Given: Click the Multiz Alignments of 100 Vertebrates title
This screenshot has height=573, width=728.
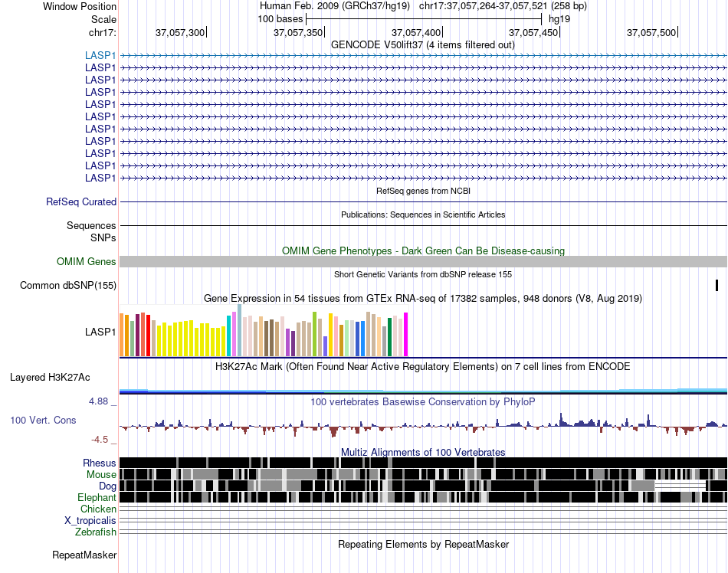Looking at the screenshot, I should coord(423,452).
